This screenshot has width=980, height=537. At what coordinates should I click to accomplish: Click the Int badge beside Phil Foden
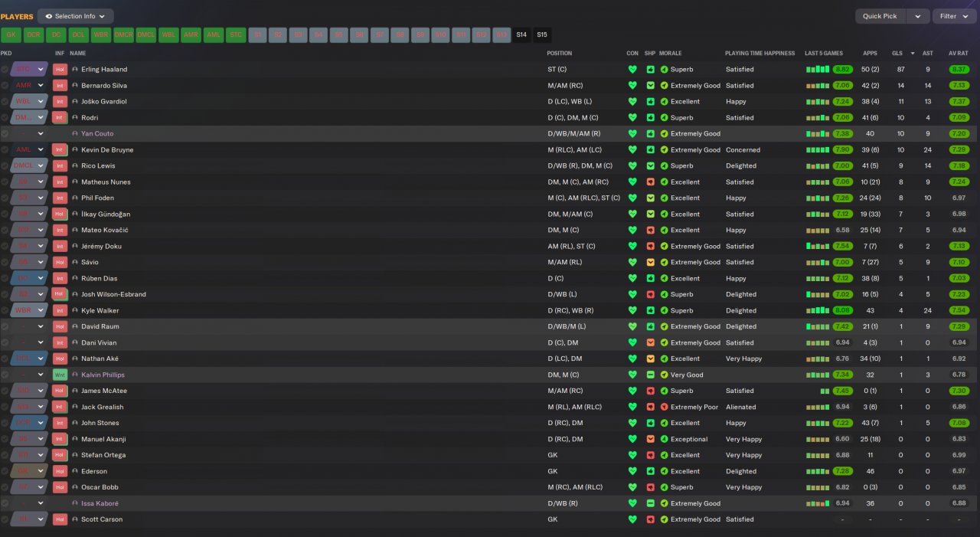pyautogui.click(x=60, y=198)
